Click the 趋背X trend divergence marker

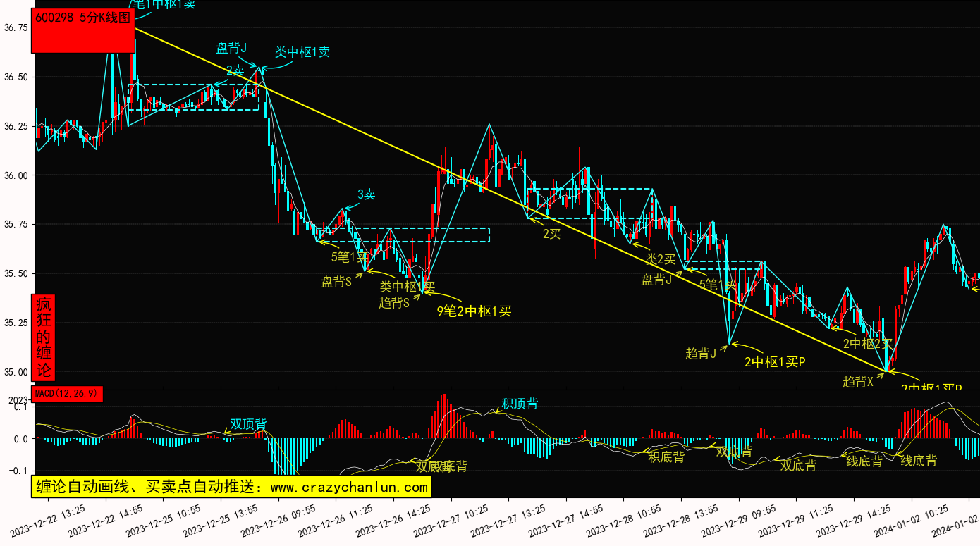coord(858,382)
